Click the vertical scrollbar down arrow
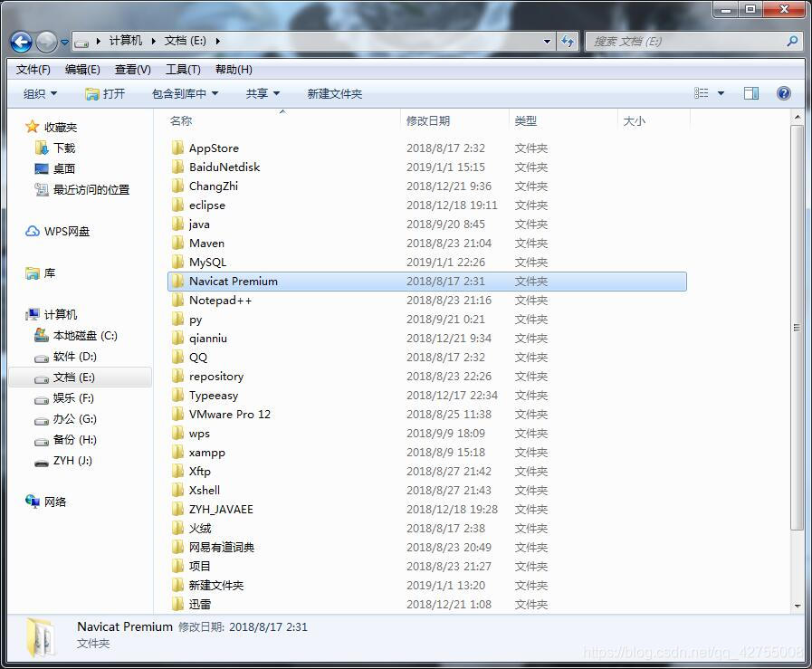The height and width of the screenshot is (669, 812). [798, 606]
